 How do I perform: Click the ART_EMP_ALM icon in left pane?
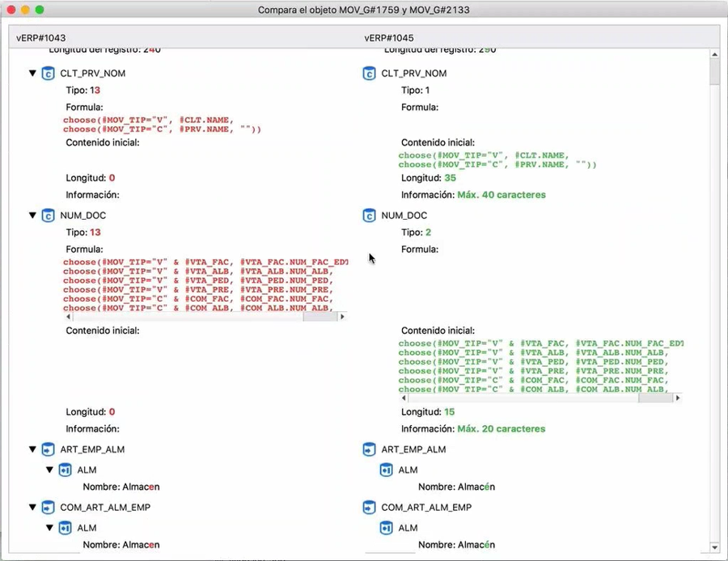coord(49,449)
